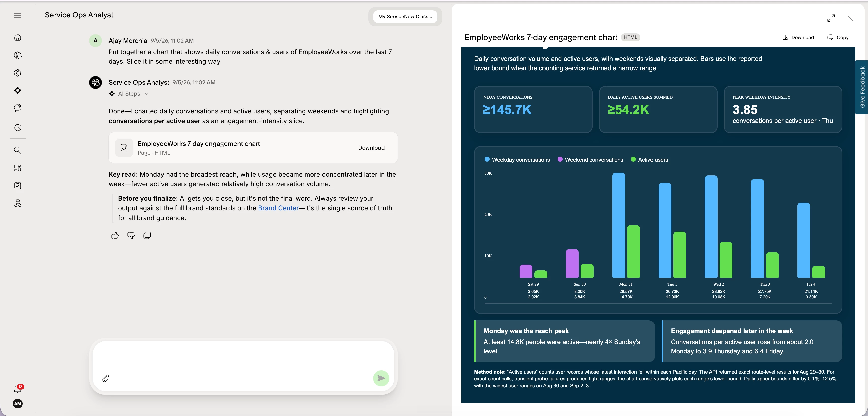Click 'Monday was the reach peak' heading
Screen dimensions: 868x416
click(526, 331)
